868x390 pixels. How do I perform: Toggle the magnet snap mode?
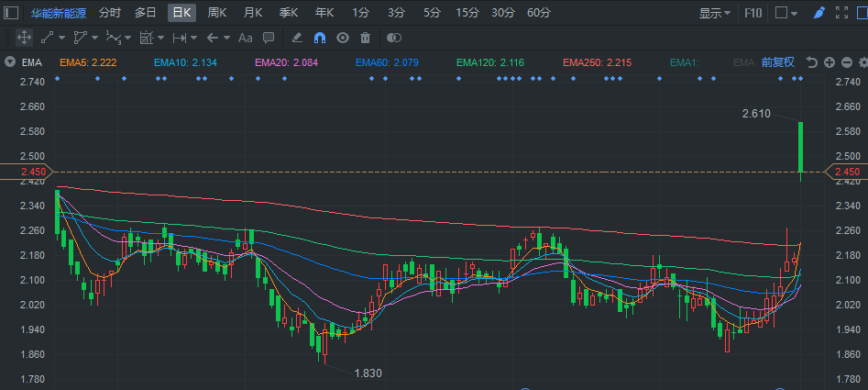point(320,38)
